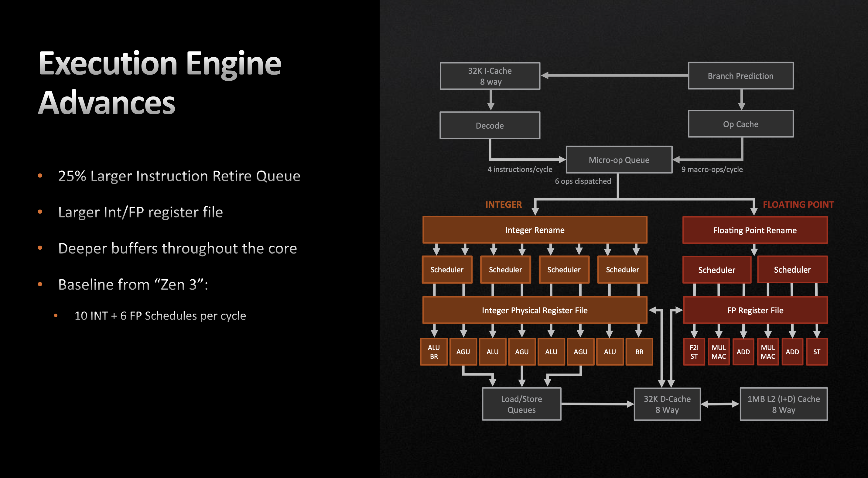Select the F2I ST unit
868x478 pixels.
coord(694,352)
